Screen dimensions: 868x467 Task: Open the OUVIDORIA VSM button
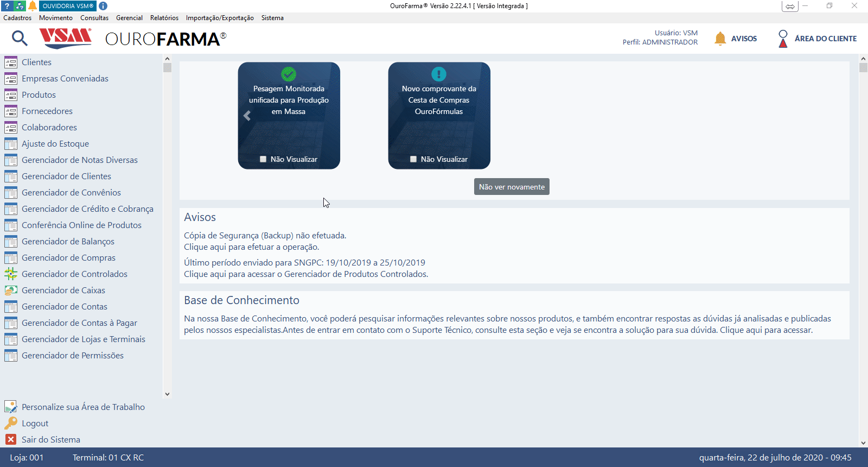pyautogui.click(x=68, y=6)
